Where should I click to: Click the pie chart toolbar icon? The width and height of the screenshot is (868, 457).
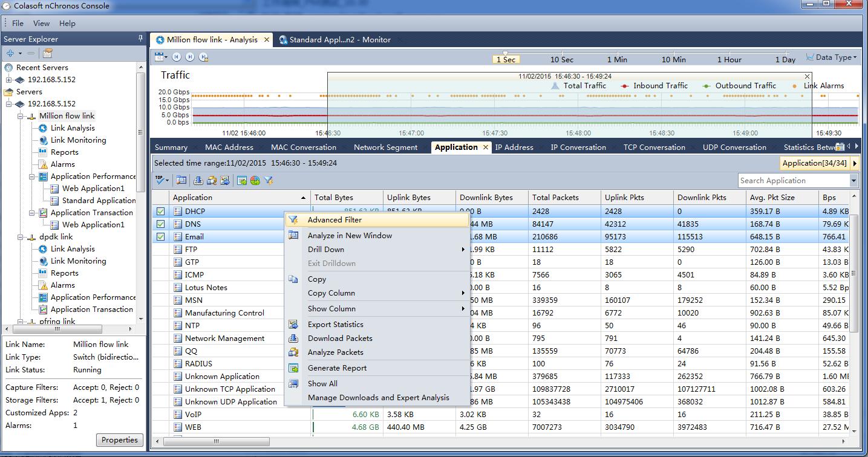[x=255, y=180]
